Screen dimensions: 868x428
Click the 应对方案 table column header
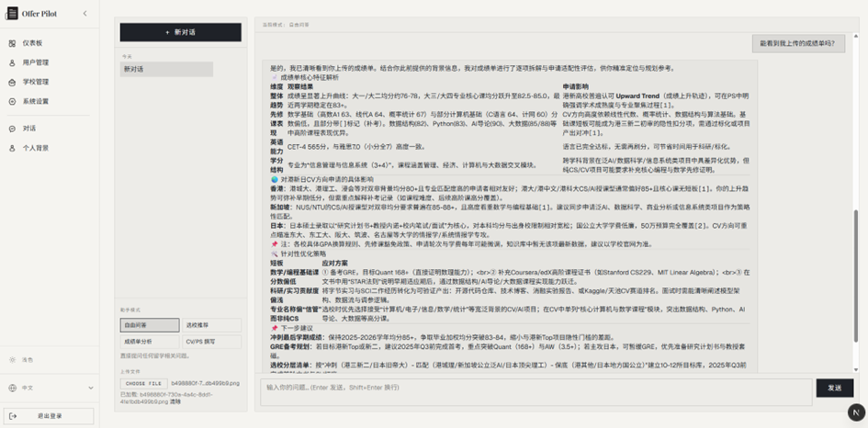335,263
